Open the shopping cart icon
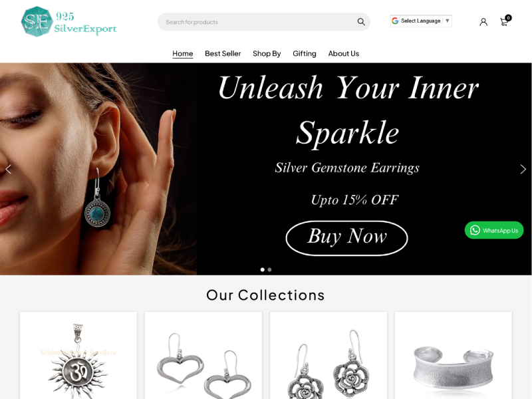Viewport: 532px width, 399px height. click(505, 21)
